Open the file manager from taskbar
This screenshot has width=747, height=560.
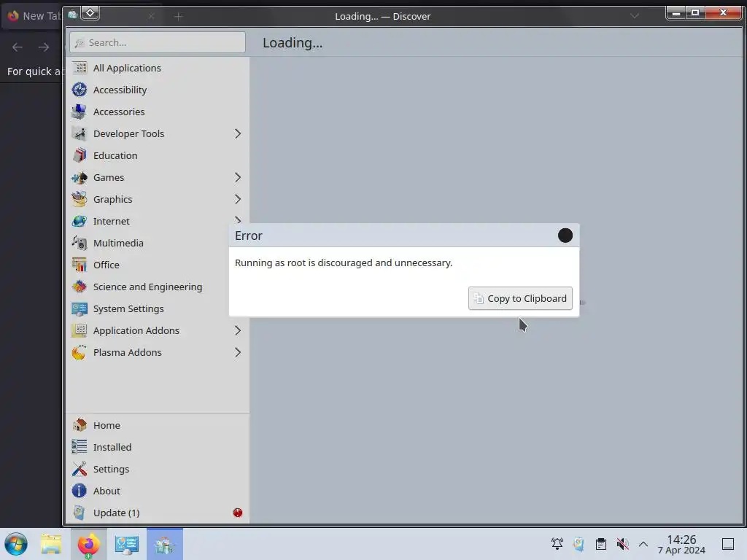51,544
